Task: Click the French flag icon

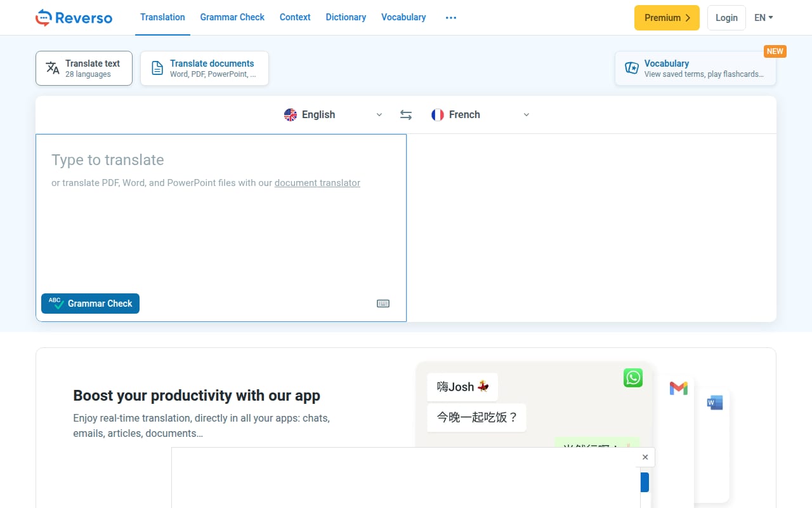Action: point(438,115)
